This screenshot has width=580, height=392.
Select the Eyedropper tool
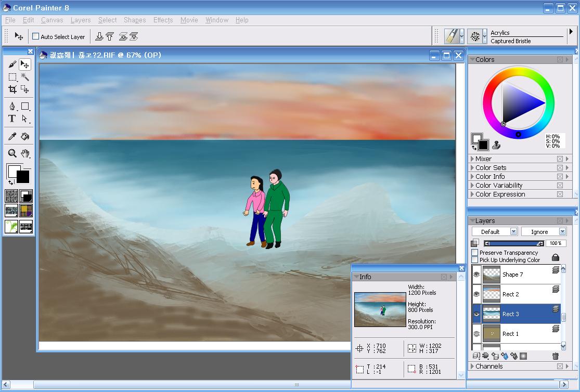coord(12,137)
